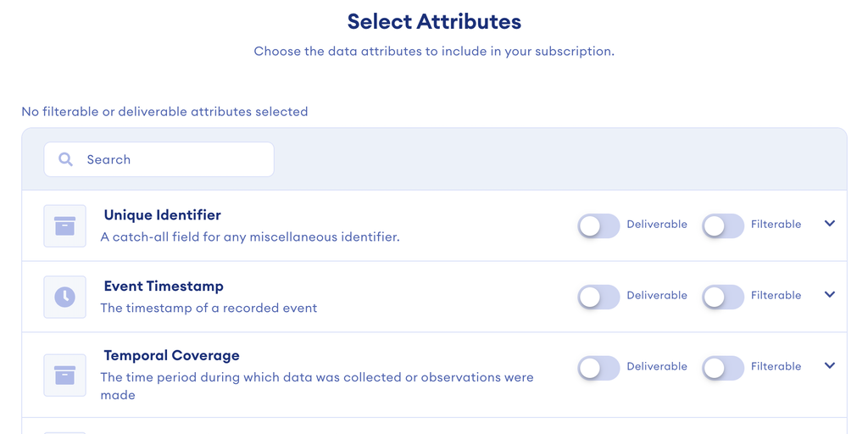868x434 pixels.
Task: Click the Event Timestamp title
Action: point(164,287)
